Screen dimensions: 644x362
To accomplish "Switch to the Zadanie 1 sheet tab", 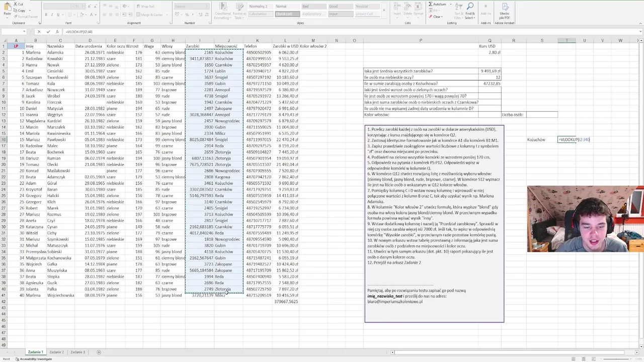I will tap(35, 352).
